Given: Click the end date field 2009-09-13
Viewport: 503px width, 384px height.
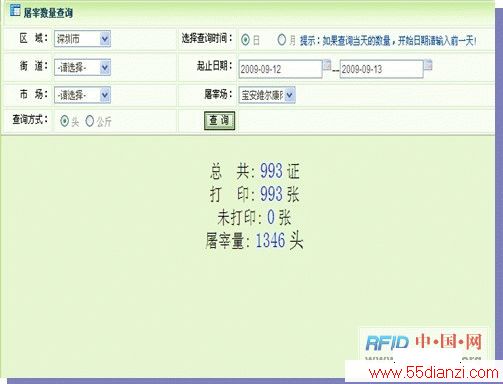Looking at the screenshot, I should 381,69.
